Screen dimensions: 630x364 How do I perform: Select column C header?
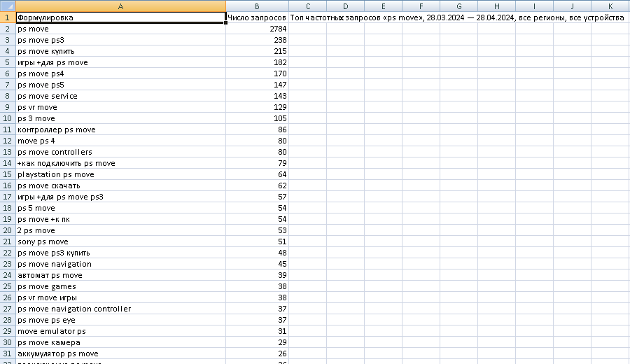point(308,6)
